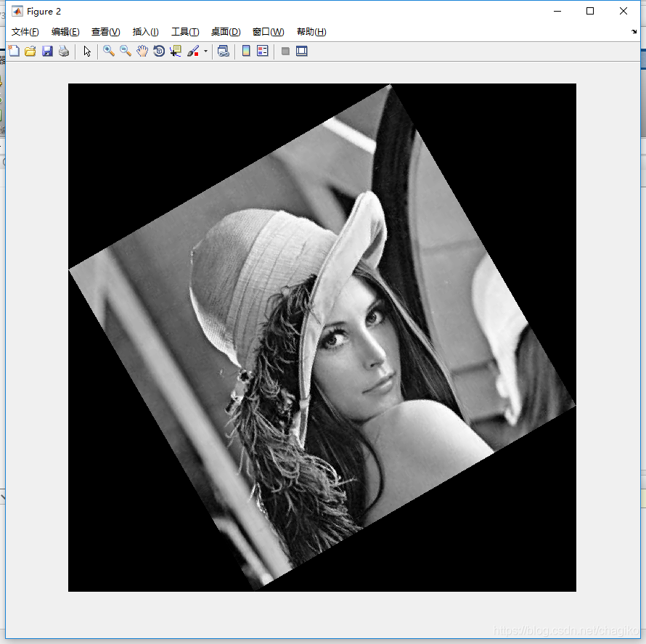Insert a colorbar via the toolbar icon
The image size is (646, 644).
[x=246, y=51]
